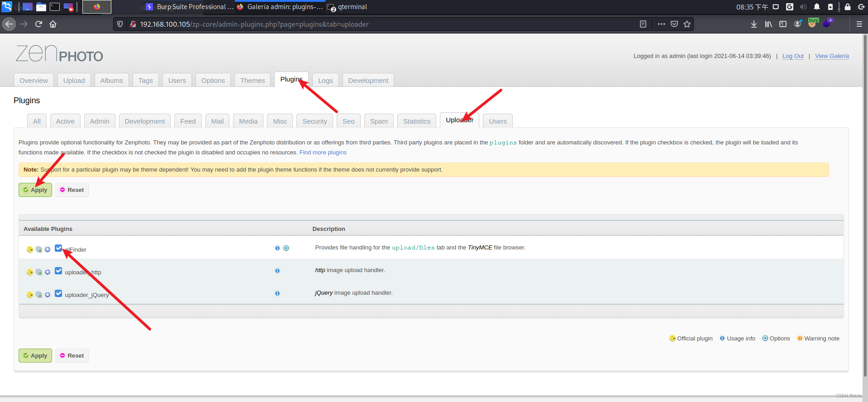Open notifications bell in system tray

(817, 7)
